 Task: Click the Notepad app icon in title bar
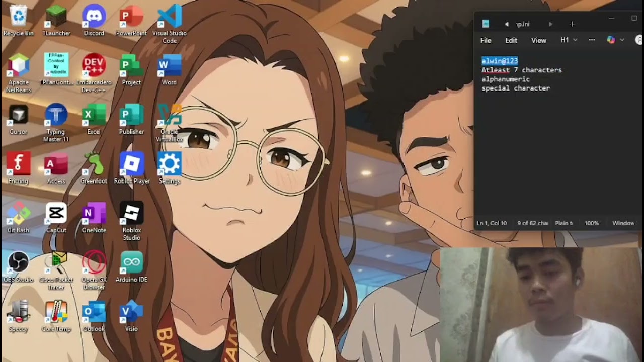point(486,24)
